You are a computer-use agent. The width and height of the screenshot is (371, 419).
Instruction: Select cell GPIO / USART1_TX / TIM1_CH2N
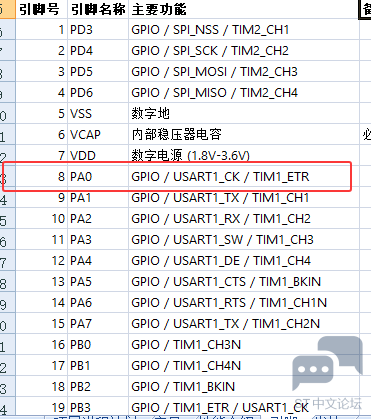pyautogui.click(x=244, y=324)
